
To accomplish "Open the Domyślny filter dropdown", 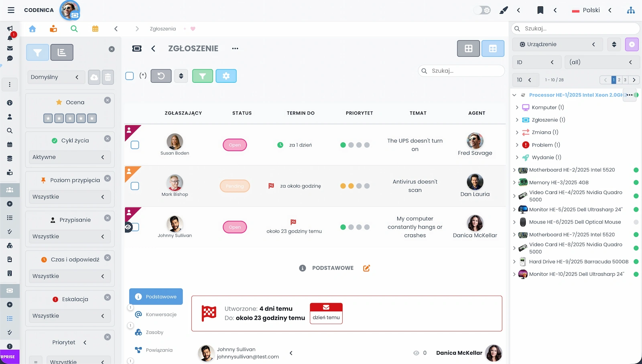I will [x=56, y=77].
